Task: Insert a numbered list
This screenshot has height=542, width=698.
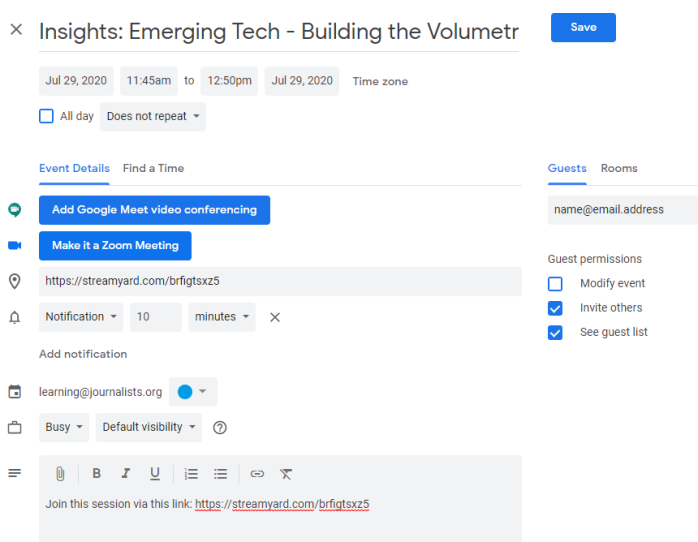Action: point(192,474)
